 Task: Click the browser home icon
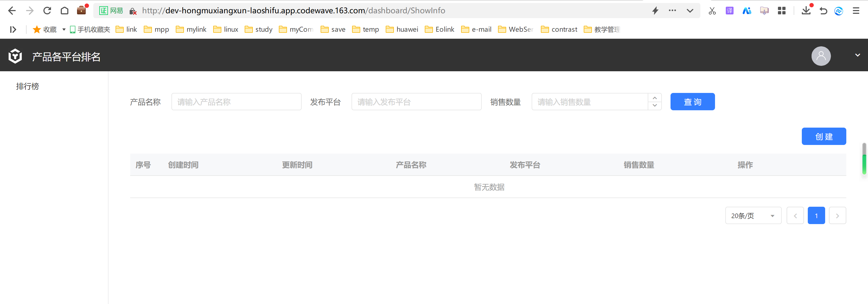pos(64,11)
